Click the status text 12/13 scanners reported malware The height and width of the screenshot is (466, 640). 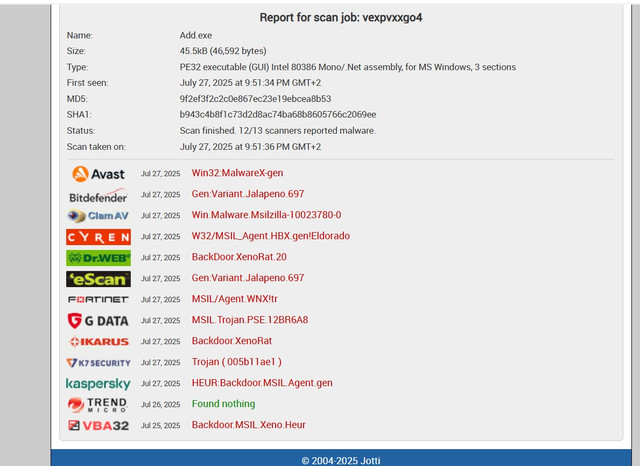[x=278, y=131]
